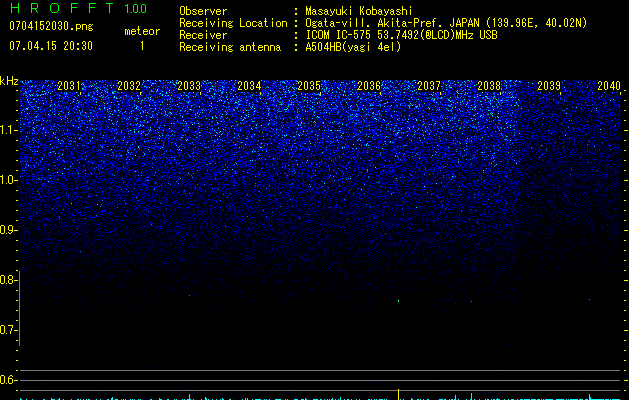The height and width of the screenshot is (400, 629).
Task: Click the 2035 time marker
Action: (x=309, y=85)
